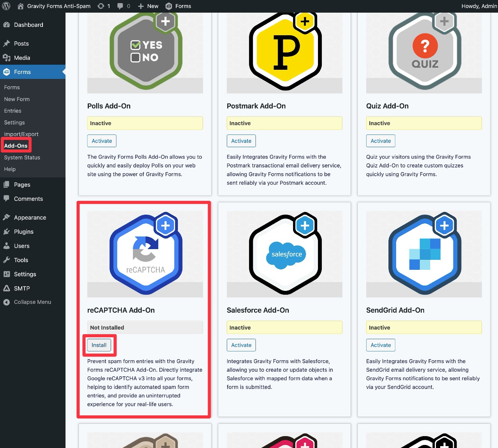This screenshot has height=448, width=498.
Task: Activate the Salesforce Add-On
Action: (x=241, y=345)
